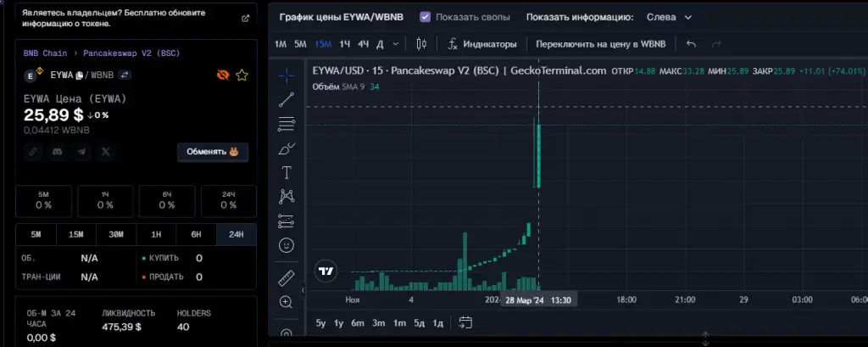Click the 24Ч price change box

coord(229,201)
